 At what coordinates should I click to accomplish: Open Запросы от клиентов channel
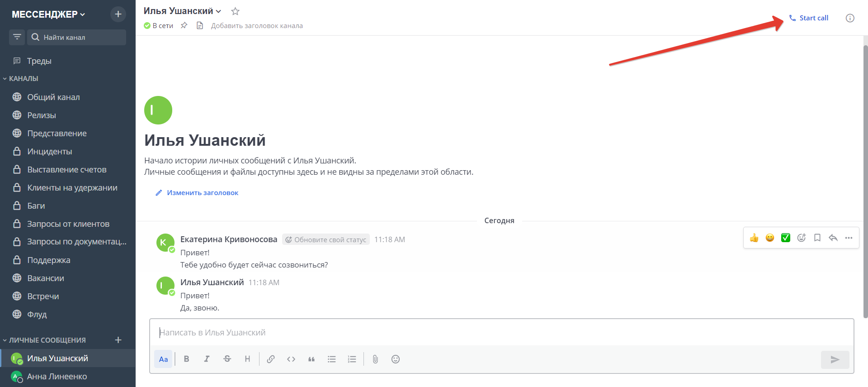point(68,224)
